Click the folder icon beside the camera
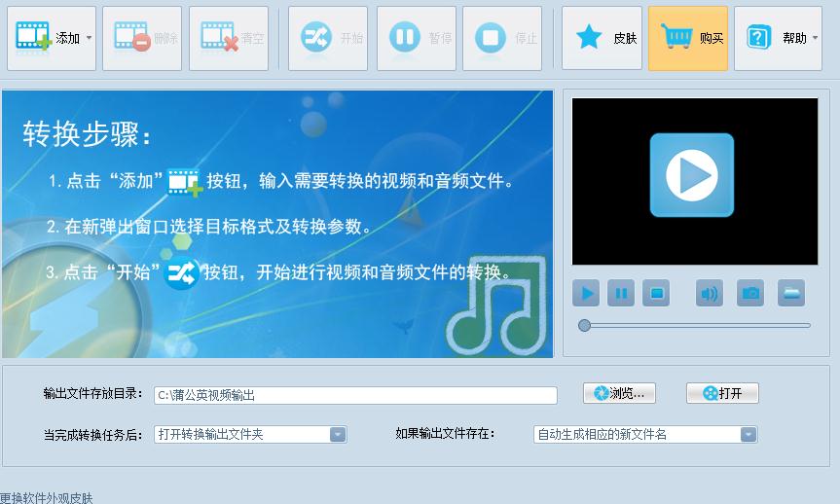Screen dimensions: 840x504 [791, 293]
